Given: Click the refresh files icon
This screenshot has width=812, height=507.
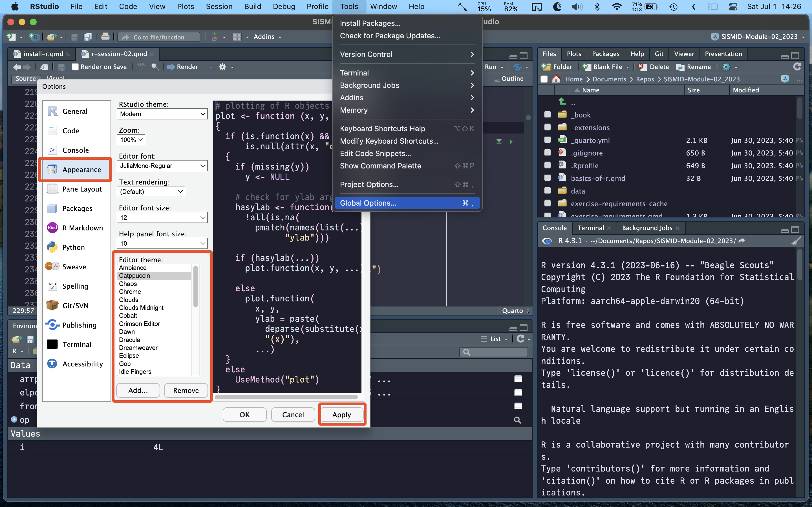Looking at the screenshot, I should pyautogui.click(x=797, y=67).
